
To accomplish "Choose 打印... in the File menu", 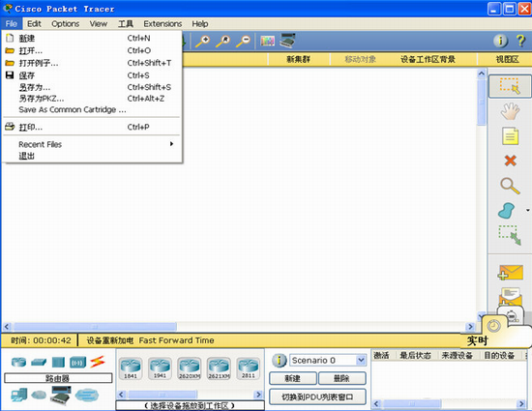I will [92, 127].
